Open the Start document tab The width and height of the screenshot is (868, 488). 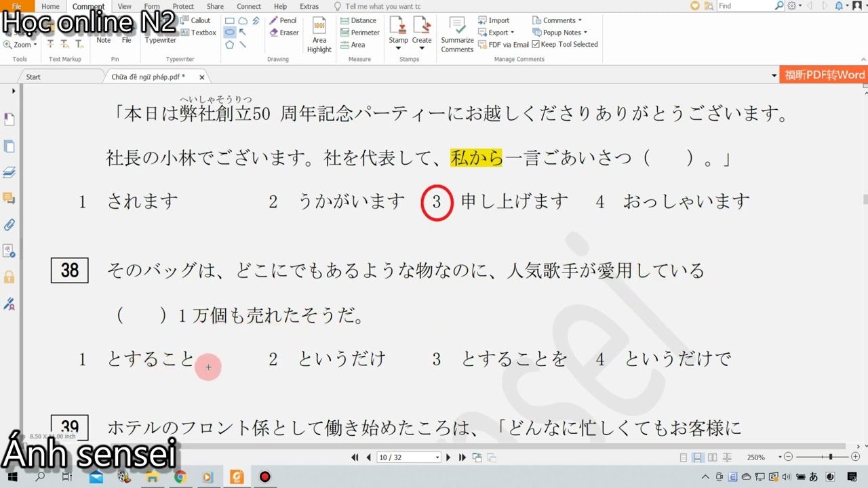pos(33,77)
